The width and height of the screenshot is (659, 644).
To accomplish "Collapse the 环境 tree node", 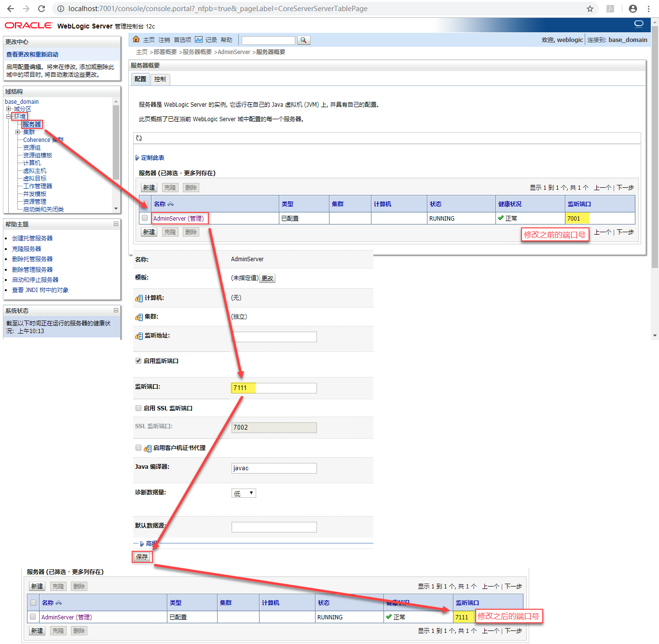I will (8, 117).
